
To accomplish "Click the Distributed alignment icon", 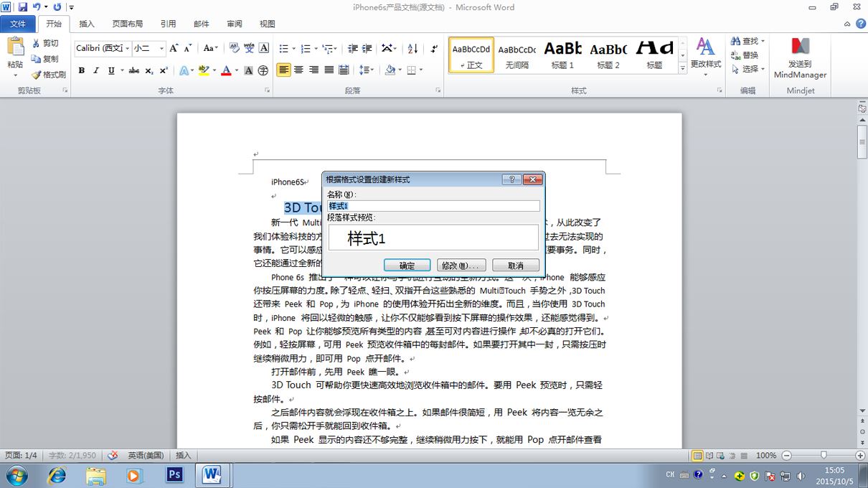I will pyautogui.click(x=344, y=70).
